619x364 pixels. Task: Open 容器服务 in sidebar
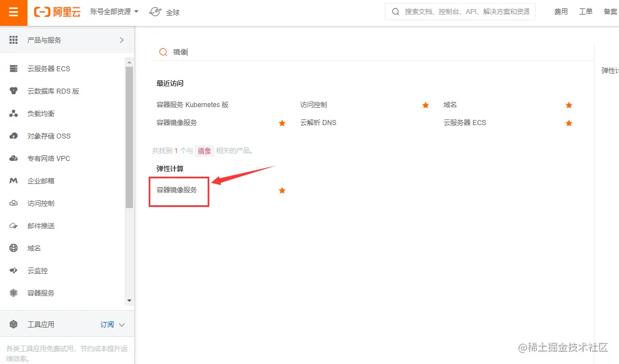(x=40, y=293)
